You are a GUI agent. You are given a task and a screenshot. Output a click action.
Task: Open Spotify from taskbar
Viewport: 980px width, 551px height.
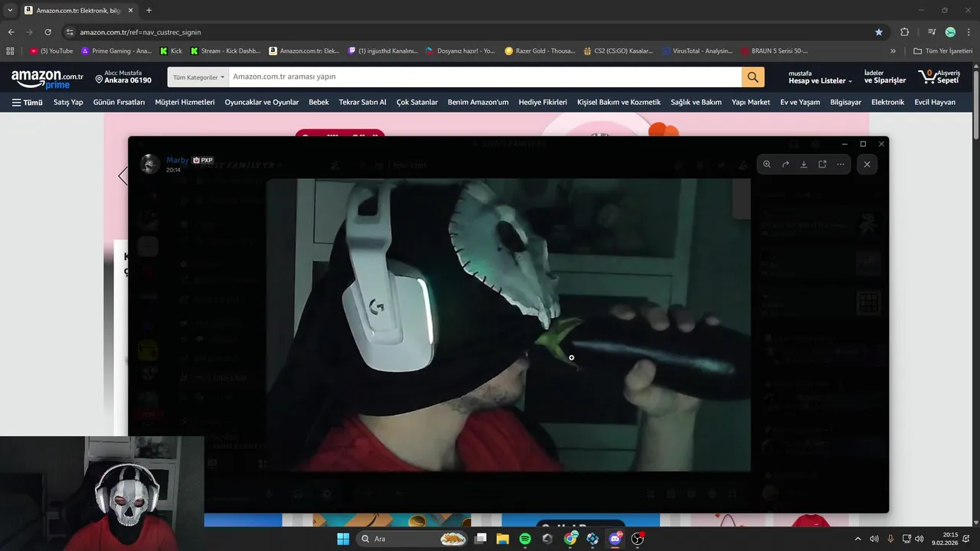coord(525,539)
